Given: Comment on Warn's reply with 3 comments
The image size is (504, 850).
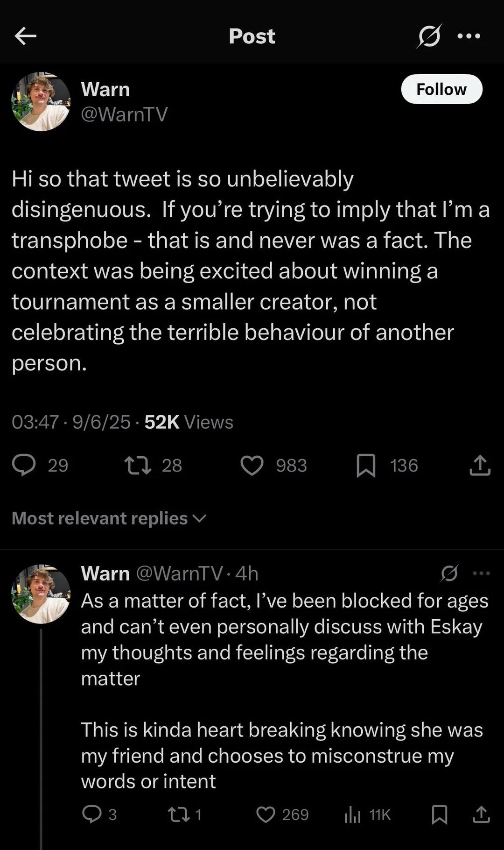Looking at the screenshot, I should pyautogui.click(x=92, y=814).
